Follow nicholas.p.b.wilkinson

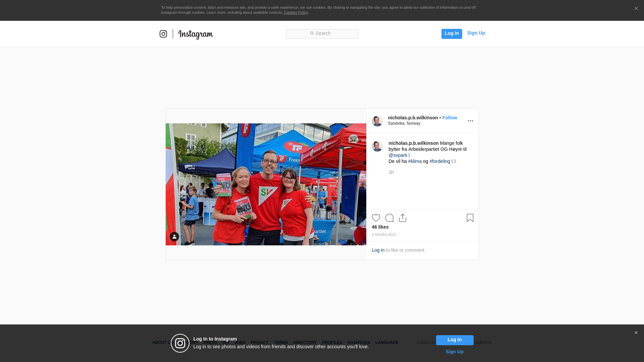[x=450, y=118]
